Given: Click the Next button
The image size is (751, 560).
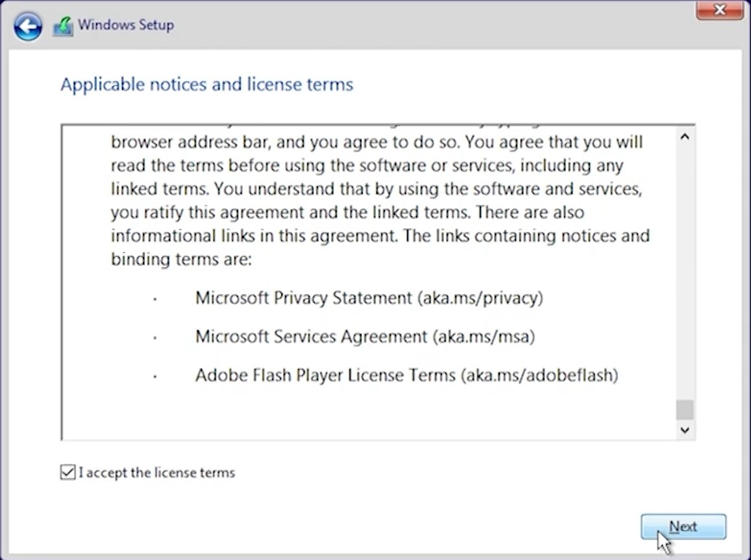Looking at the screenshot, I should click(683, 526).
